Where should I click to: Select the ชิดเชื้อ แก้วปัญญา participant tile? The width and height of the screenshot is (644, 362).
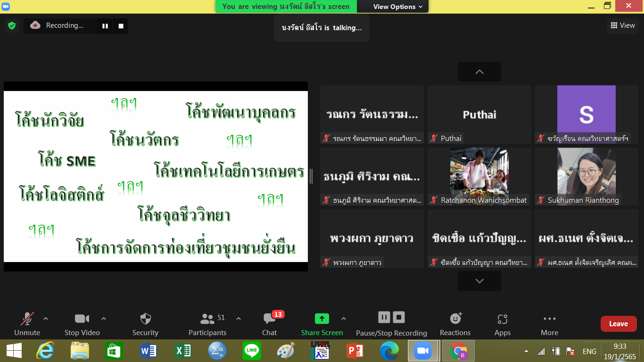pos(479,239)
